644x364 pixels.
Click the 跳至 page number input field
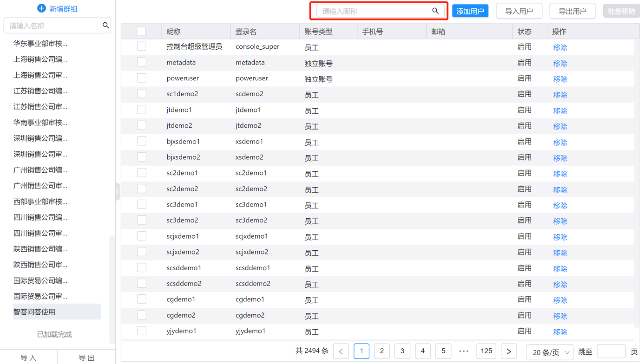(611, 351)
